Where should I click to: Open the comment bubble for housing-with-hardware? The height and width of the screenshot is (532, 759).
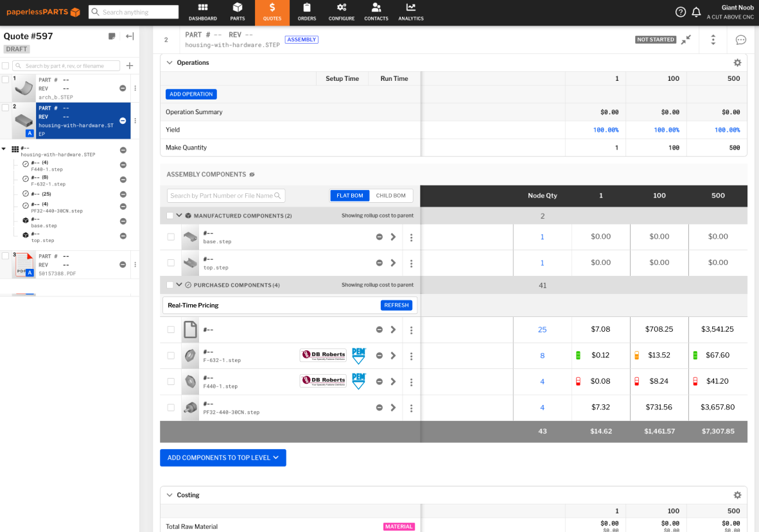(740, 40)
